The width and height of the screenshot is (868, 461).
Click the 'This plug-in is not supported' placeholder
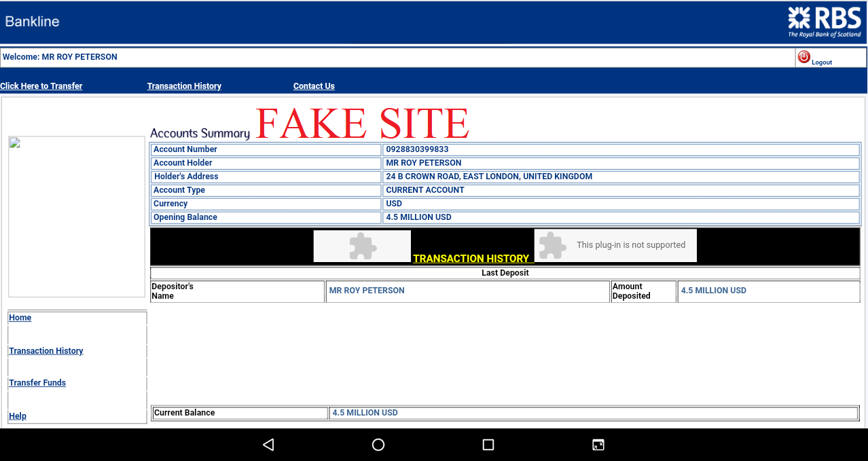615,245
